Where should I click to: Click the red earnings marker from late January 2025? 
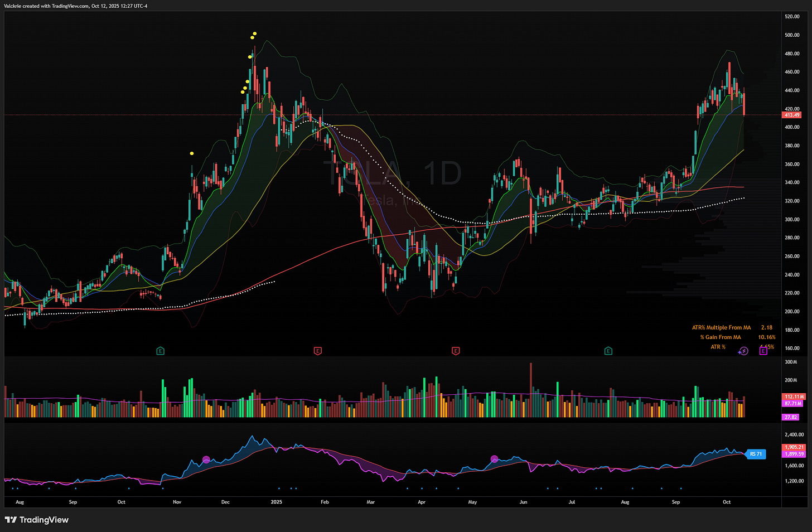317,351
